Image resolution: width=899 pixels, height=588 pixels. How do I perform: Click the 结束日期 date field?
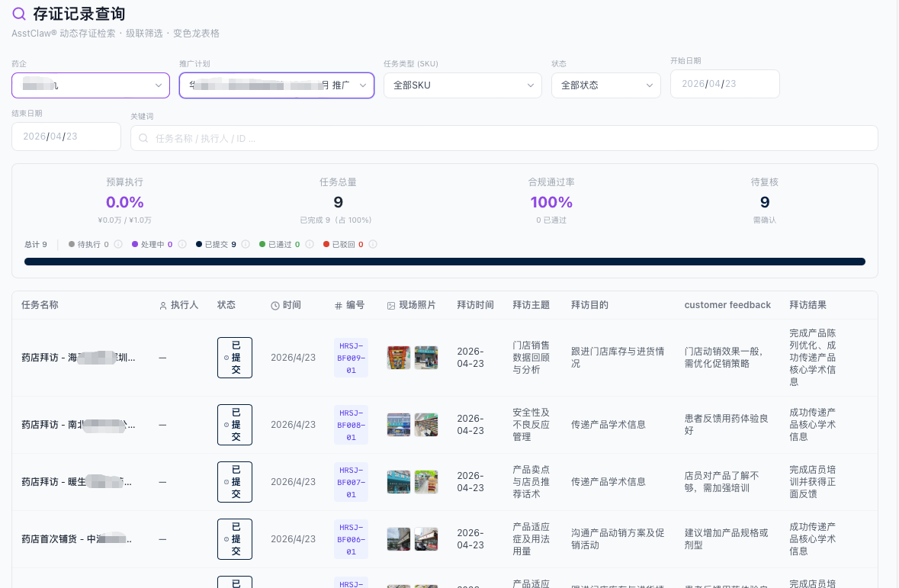click(66, 137)
